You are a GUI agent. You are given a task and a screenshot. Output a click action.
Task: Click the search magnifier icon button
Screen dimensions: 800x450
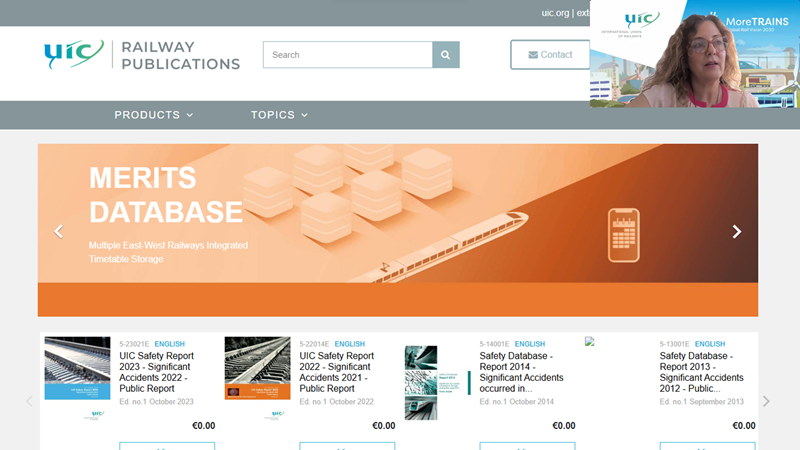pos(445,55)
